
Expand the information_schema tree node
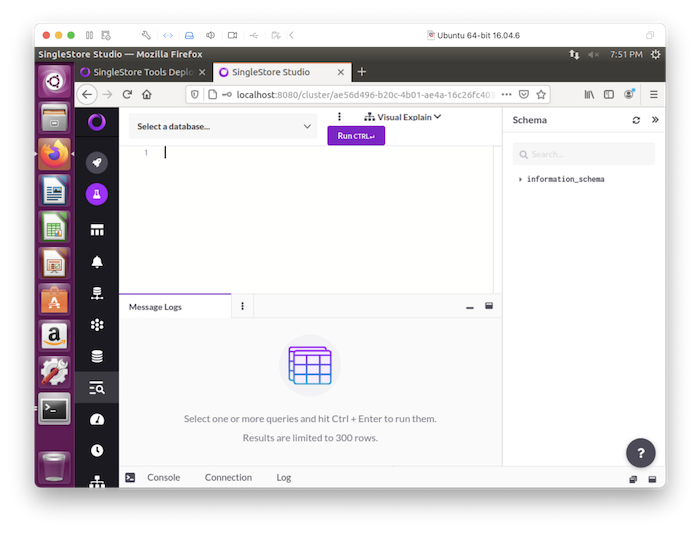(x=520, y=179)
